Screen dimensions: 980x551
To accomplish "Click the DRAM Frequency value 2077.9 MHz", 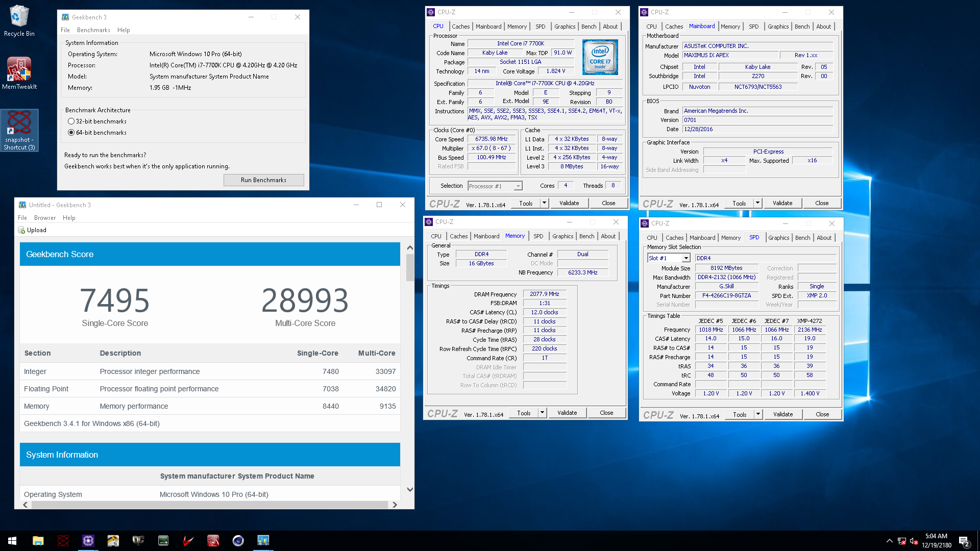I will (544, 294).
